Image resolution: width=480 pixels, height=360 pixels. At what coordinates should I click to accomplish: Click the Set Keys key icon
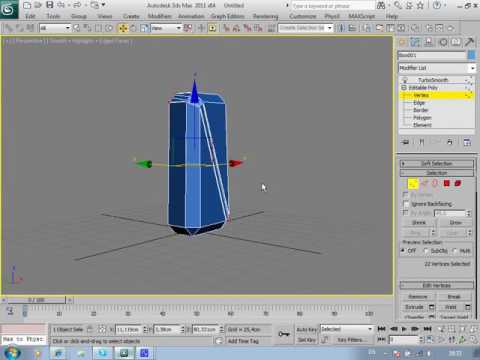[284, 334]
